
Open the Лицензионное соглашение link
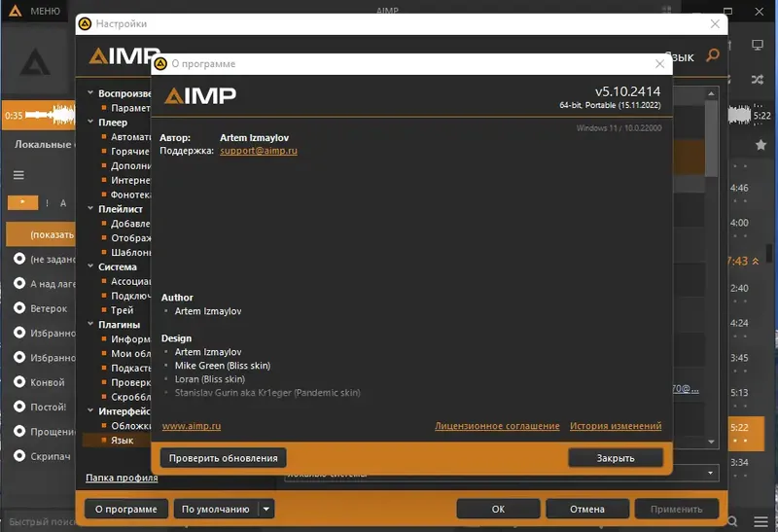tap(497, 426)
